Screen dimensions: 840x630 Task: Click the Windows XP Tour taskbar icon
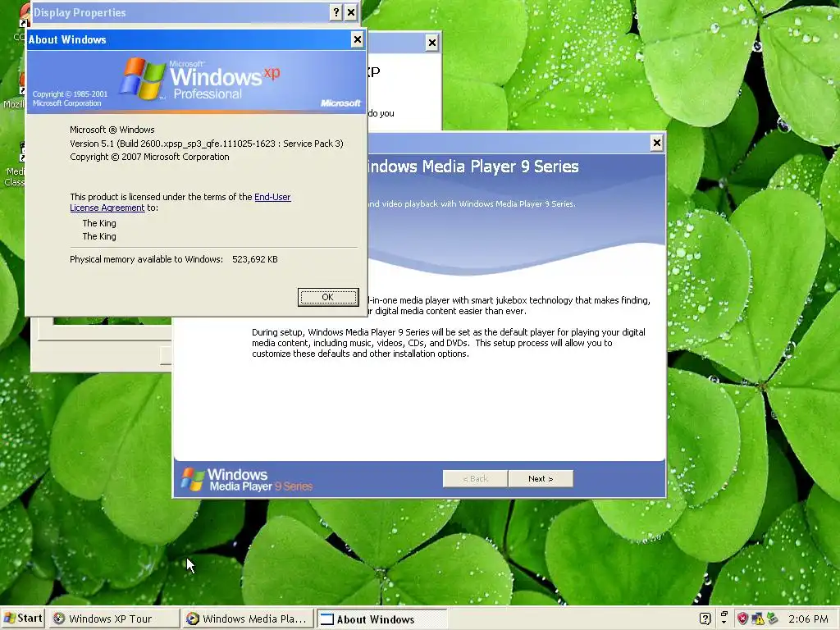pos(59,619)
